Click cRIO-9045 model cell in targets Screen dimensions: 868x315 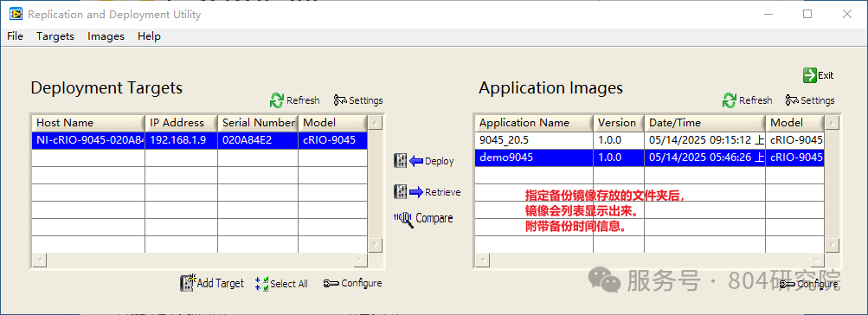[x=332, y=140]
